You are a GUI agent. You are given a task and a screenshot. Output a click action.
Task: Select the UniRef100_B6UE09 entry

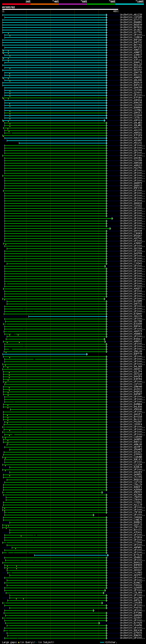pyautogui.click(x=131, y=25)
